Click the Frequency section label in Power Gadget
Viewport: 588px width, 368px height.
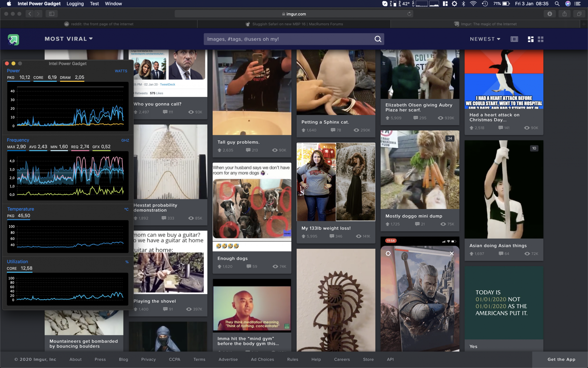coord(18,140)
